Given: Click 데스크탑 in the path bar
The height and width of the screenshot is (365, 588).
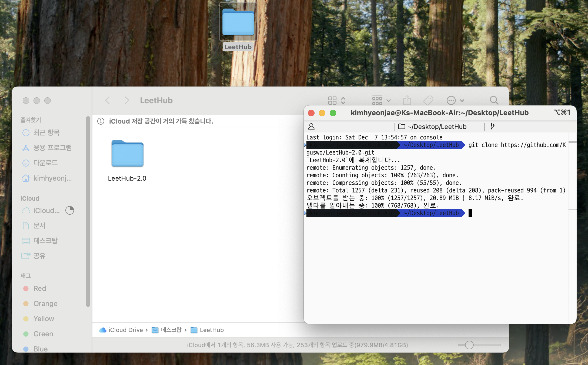Looking at the screenshot, I should point(171,330).
